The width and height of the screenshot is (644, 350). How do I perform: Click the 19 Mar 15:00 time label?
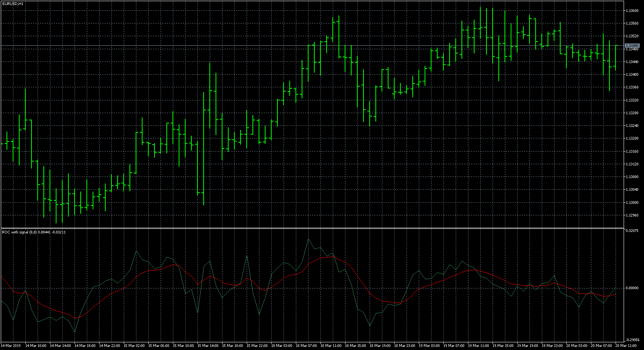click(x=503, y=346)
